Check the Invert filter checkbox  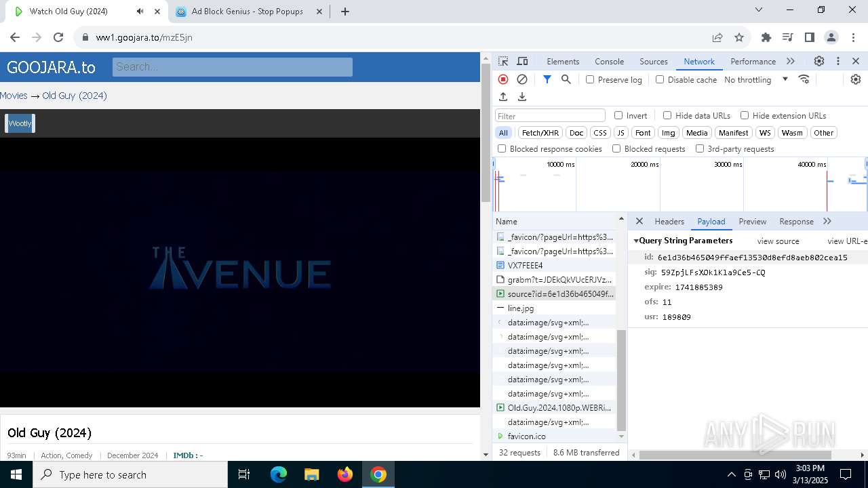[x=618, y=115]
